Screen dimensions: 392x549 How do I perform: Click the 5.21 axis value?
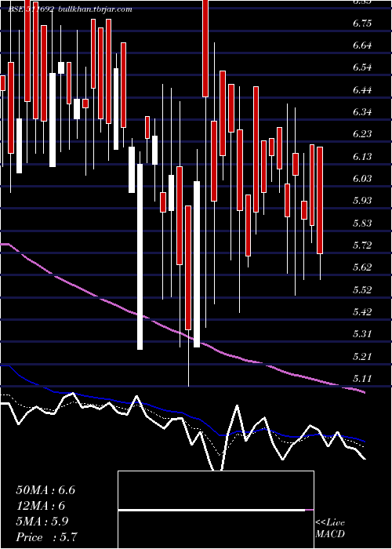coord(362,356)
